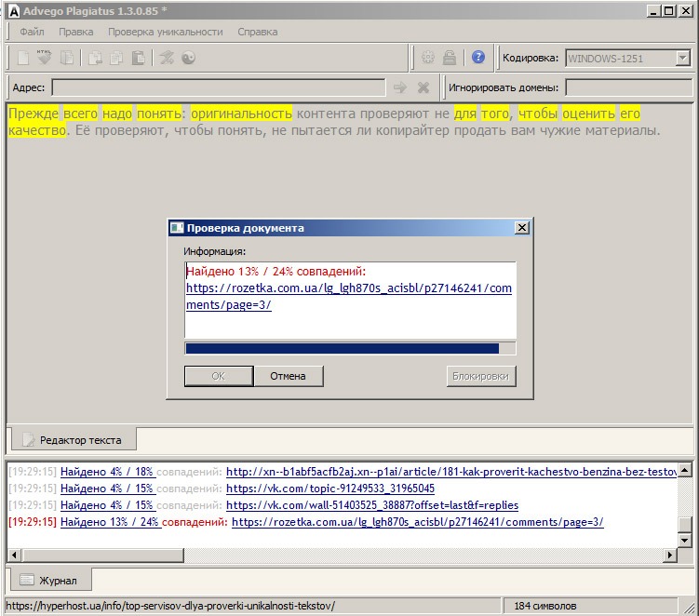Minimize the Advego Plagiatus window
Viewport: 699px width, 616px height.
(653, 11)
